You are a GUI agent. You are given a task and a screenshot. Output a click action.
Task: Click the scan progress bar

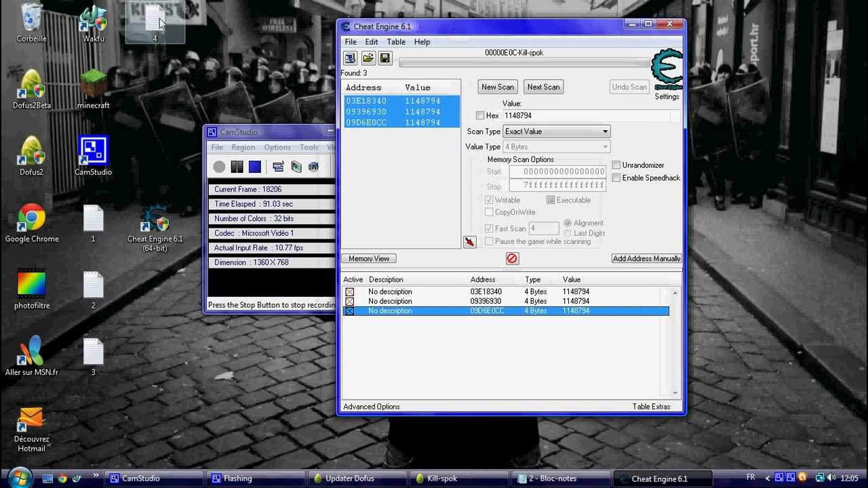pyautogui.click(x=524, y=63)
